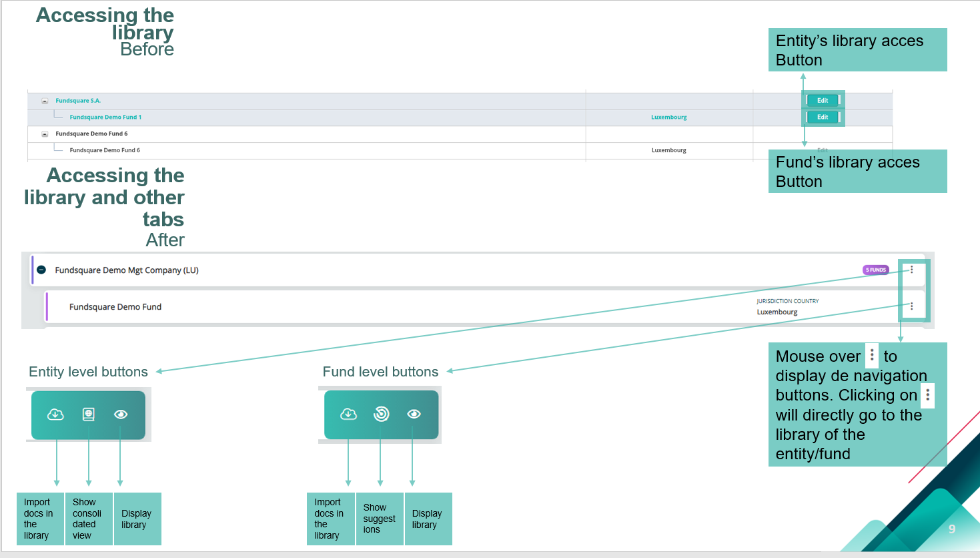Open three-dots menu for Fundsquare Demo Mgt Company
Viewport: 980px width, 558px height.
click(x=912, y=270)
